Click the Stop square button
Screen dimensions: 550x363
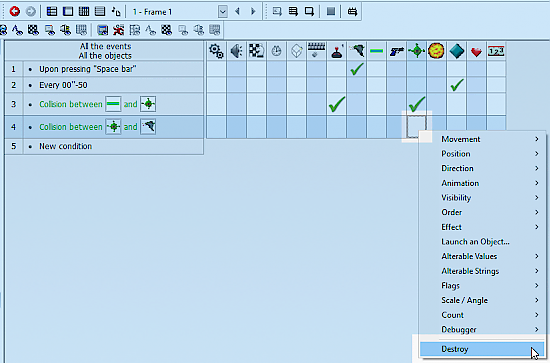(330, 12)
